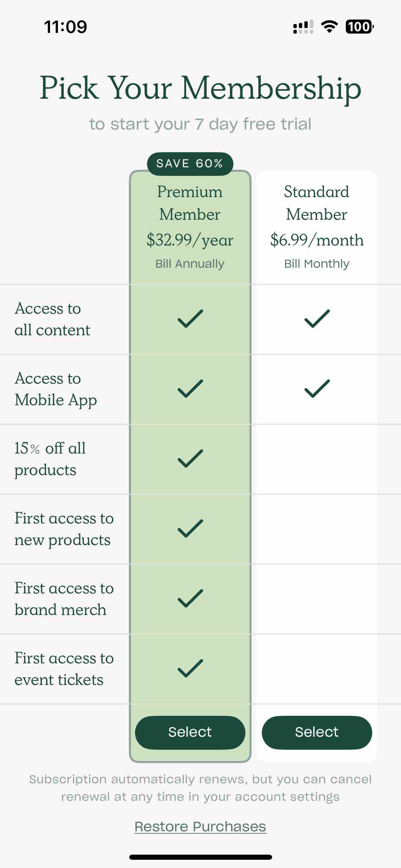The height and width of the screenshot is (868, 401).
Task: Tap the Restore Purchases link
Action: tap(200, 827)
